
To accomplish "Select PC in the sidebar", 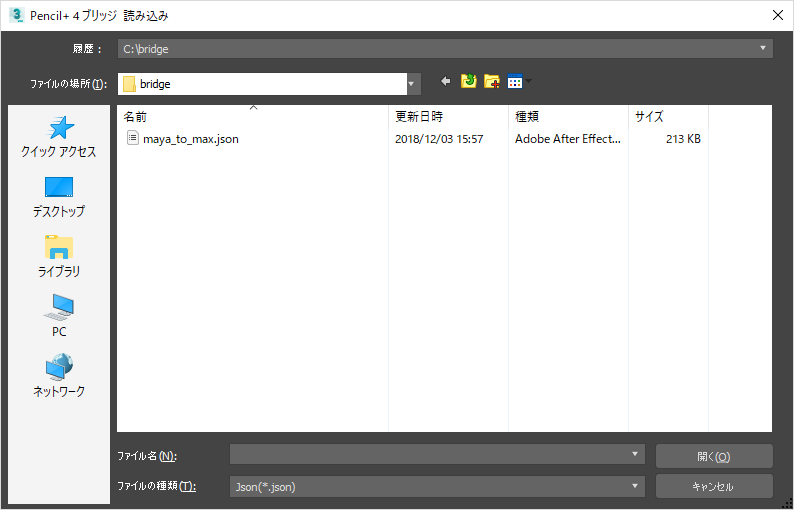I will point(59,316).
